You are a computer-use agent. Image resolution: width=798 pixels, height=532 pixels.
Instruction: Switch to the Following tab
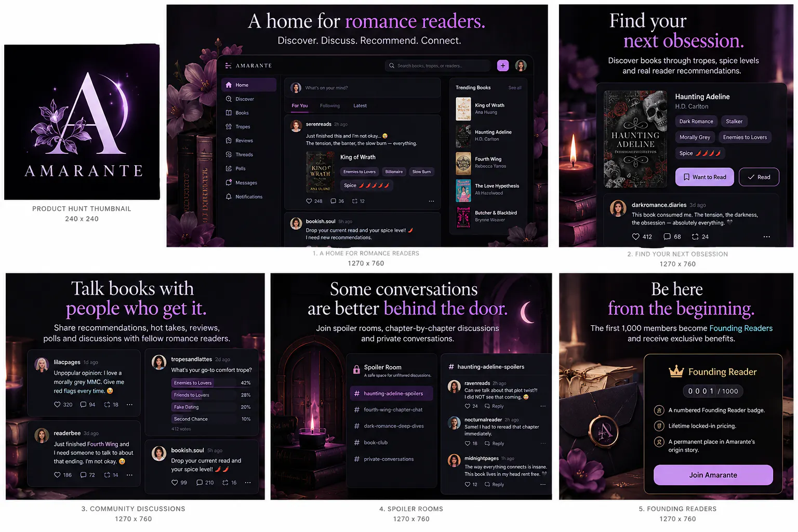pyautogui.click(x=330, y=106)
